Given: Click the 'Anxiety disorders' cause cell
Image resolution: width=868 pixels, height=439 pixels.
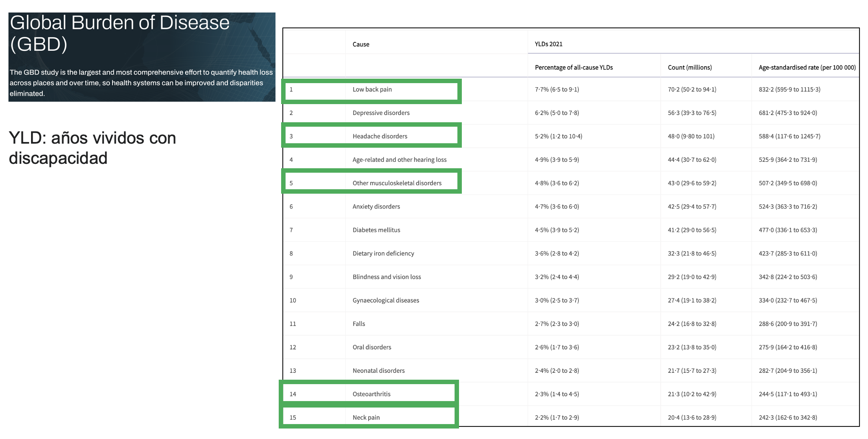Looking at the screenshot, I should pyautogui.click(x=376, y=207).
